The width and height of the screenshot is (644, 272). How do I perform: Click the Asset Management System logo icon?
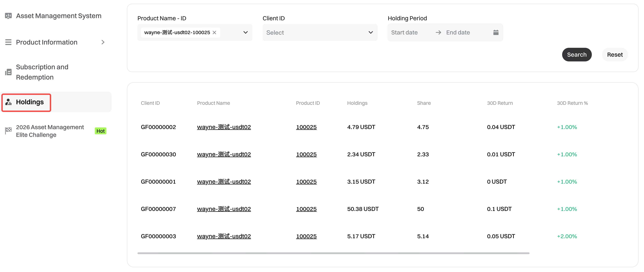[8, 16]
